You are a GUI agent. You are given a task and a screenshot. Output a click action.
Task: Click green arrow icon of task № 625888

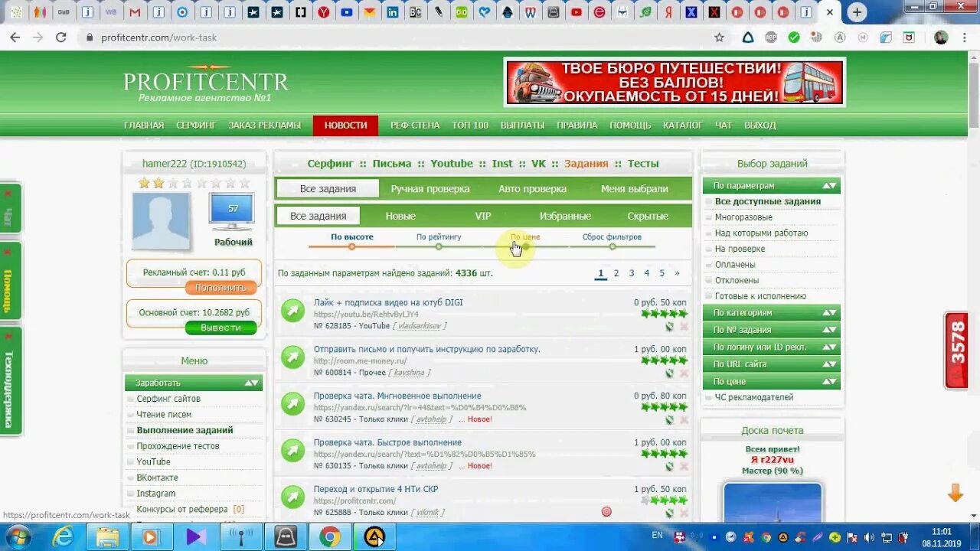tap(292, 497)
